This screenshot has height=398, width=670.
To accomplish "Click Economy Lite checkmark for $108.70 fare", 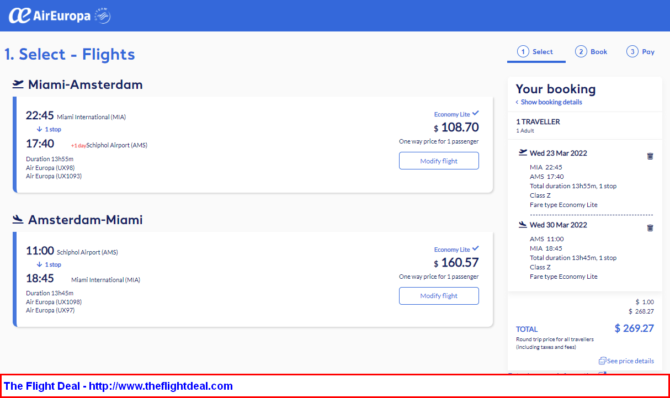I will [x=476, y=113].
